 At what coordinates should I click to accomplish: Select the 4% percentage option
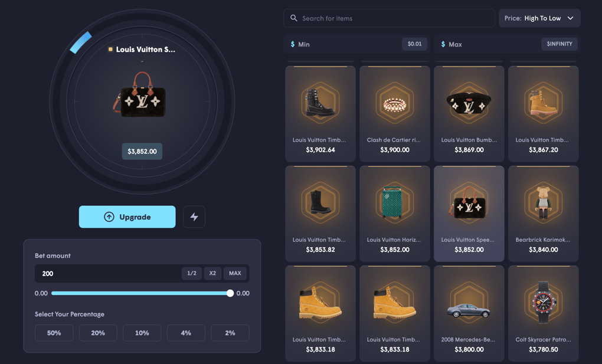(186, 333)
